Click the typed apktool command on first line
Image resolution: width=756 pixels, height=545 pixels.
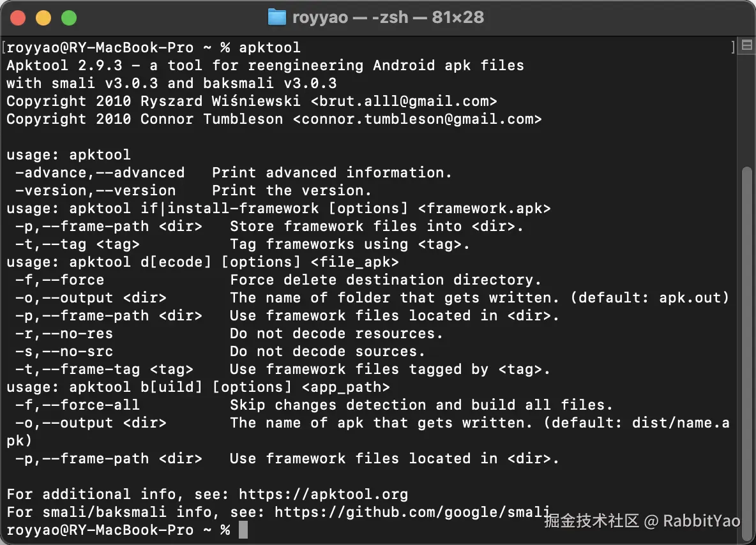[x=269, y=48]
